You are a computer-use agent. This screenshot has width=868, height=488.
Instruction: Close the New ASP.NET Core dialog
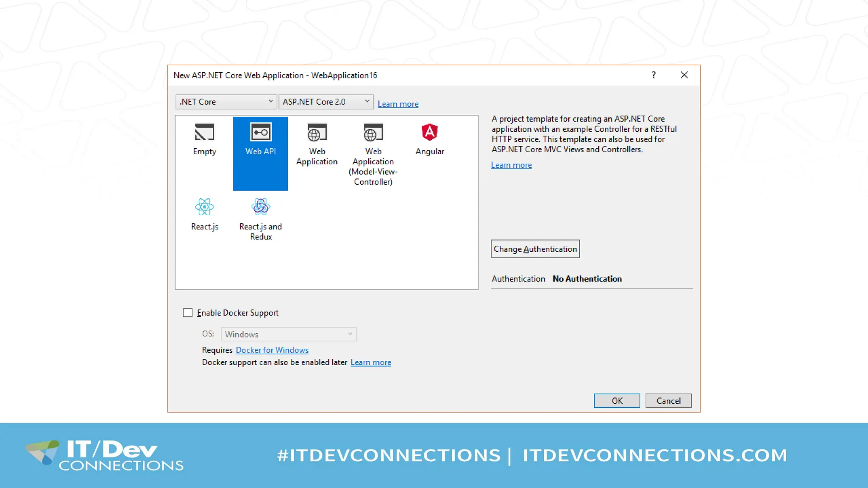coord(684,75)
